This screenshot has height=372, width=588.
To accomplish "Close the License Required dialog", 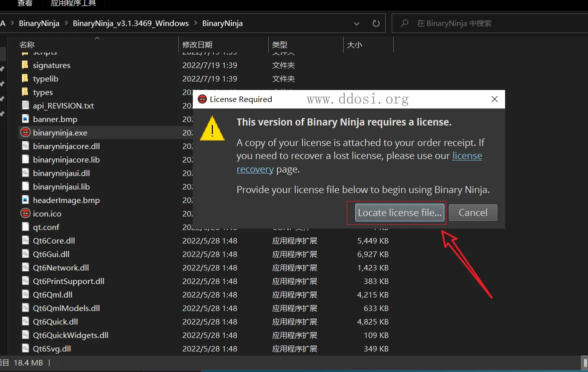I will (x=495, y=99).
